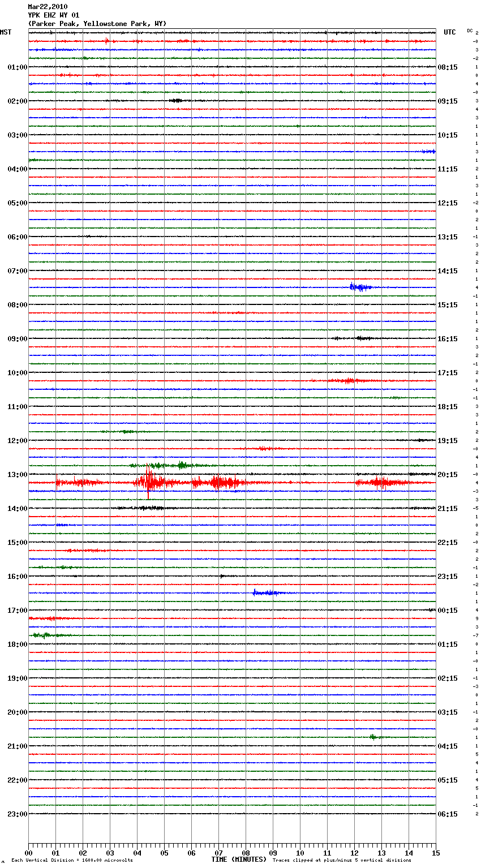Image resolution: width=481 pixels, height=868 pixels.
Task: Select the 12:00 MST time label
Action: (x=18, y=441)
